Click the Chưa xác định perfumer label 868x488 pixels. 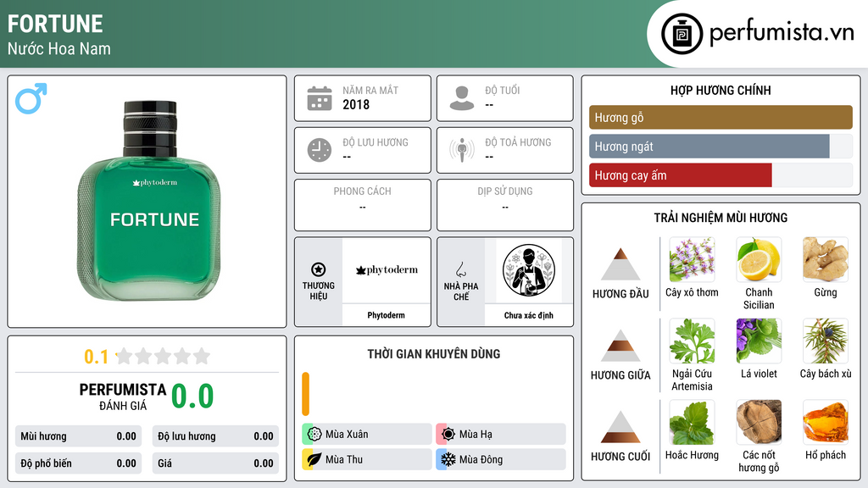coord(529,315)
